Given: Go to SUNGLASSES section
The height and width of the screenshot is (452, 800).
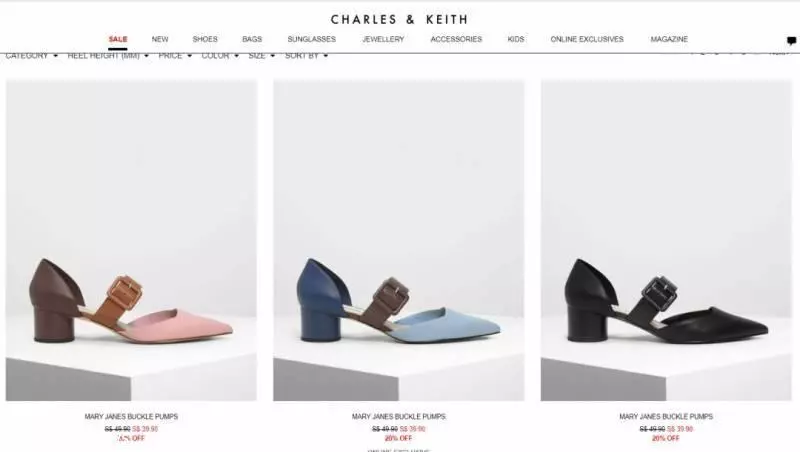Looking at the screenshot, I should 312,39.
